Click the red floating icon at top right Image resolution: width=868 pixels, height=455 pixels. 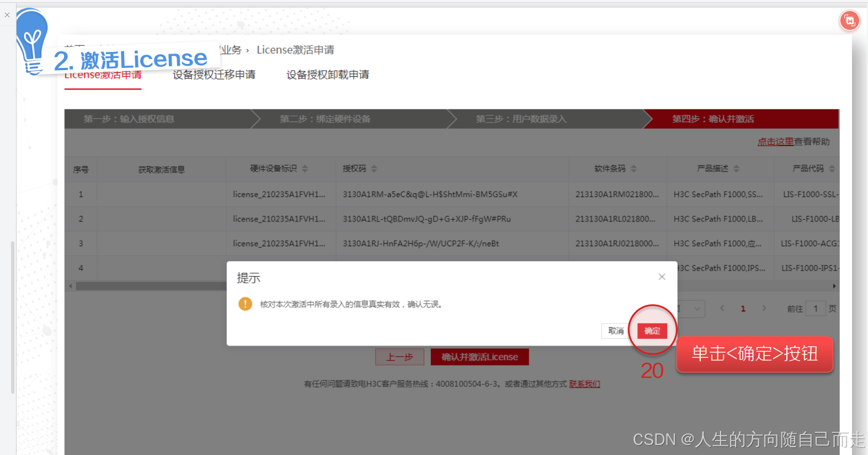[850, 21]
